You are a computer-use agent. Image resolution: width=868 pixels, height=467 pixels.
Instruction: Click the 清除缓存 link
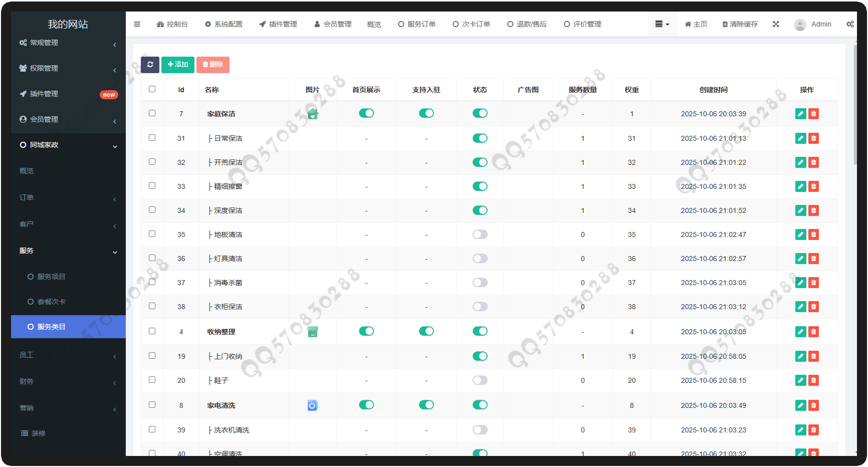740,24
